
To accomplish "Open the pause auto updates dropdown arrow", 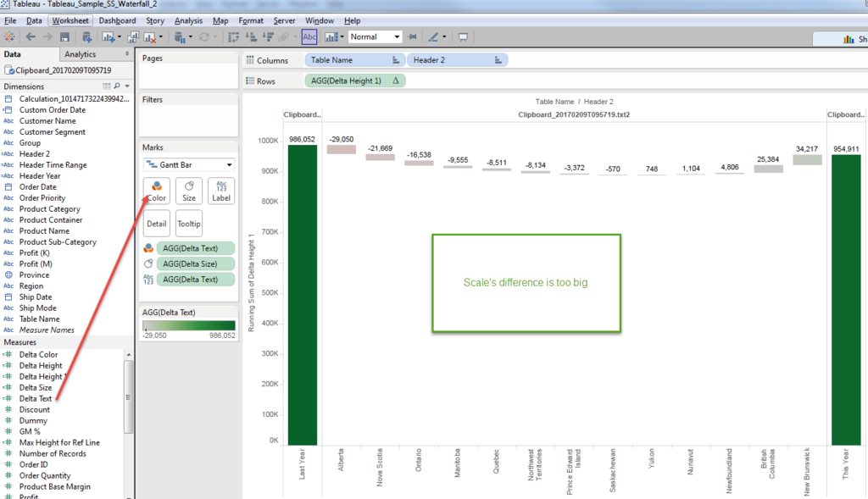I will (191, 37).
